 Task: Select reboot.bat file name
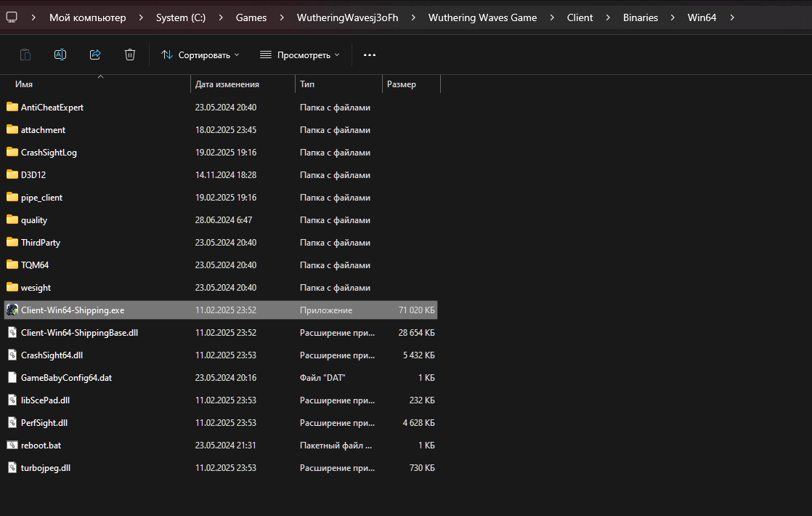coord(41,446)
